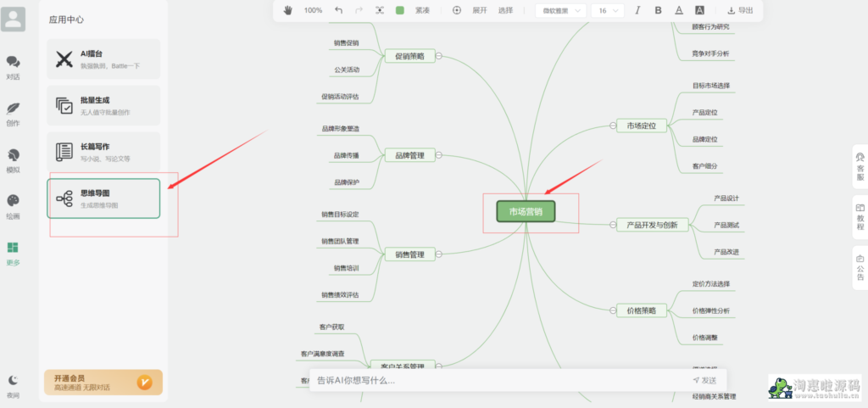
Task: Open the 长篇写作 app card
Action: [x=103, y=152]
